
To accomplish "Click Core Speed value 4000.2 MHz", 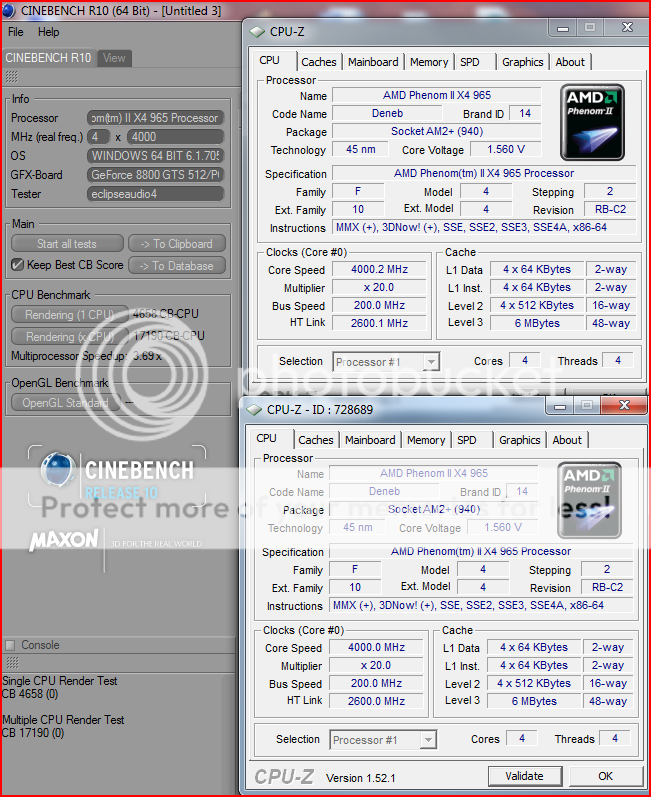I will (x=380, y=269).
